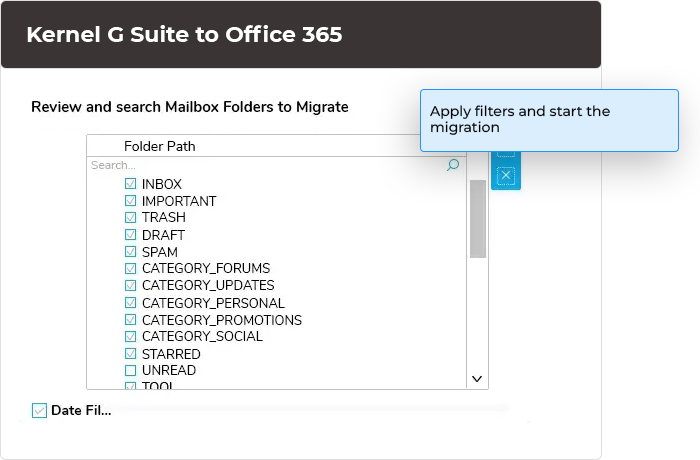Select the SPAM folder name
This screenshot has width=700, height=460.
(160, 252)
